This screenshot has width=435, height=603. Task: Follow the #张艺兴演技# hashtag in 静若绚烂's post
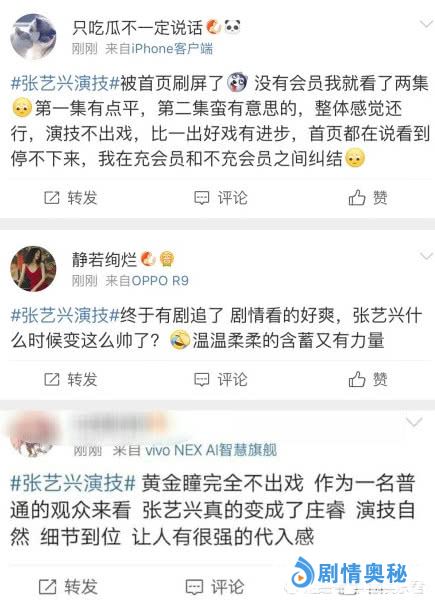tap(65, 316)
